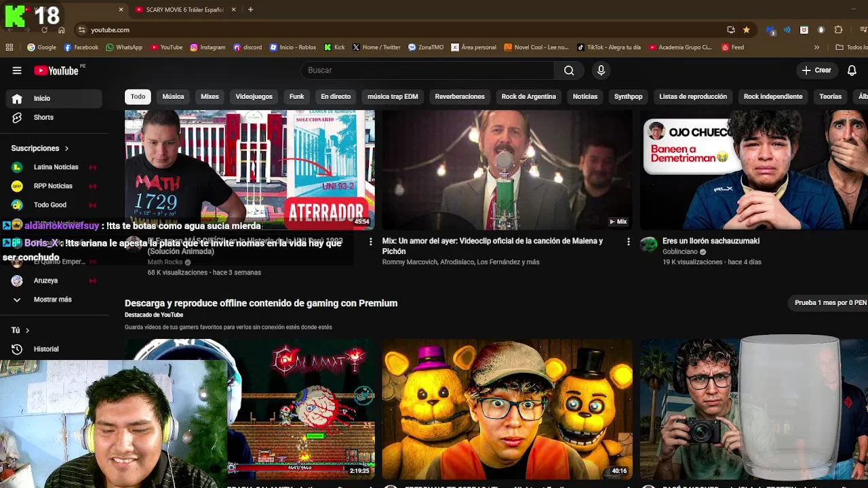
Task: Select the Mixes filter chip
Action: click(210, 97)
